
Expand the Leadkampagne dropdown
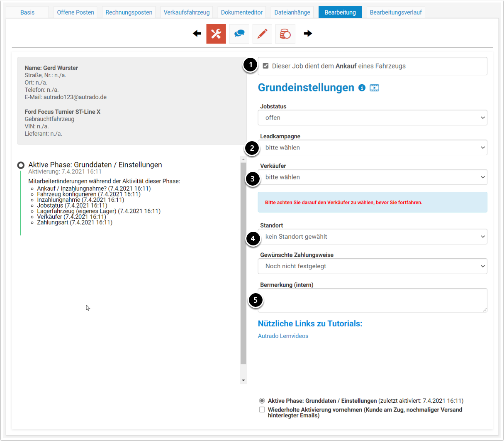[x=372, y=147]
